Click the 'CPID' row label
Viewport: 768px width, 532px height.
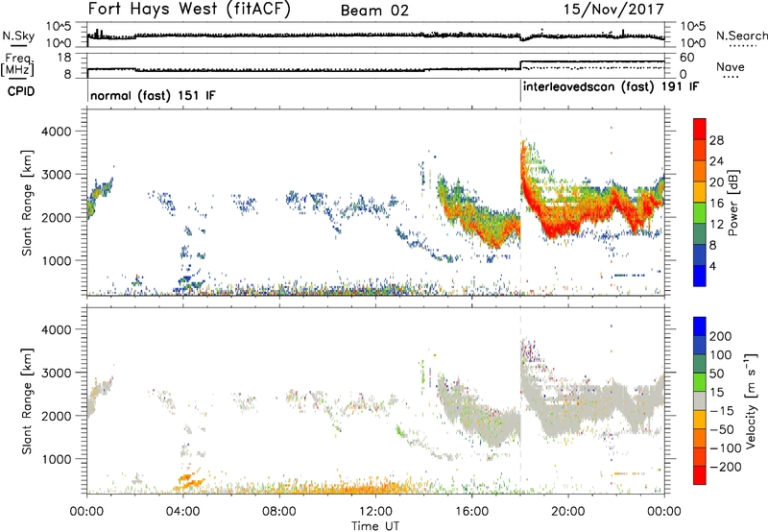[x=21, y=91]
